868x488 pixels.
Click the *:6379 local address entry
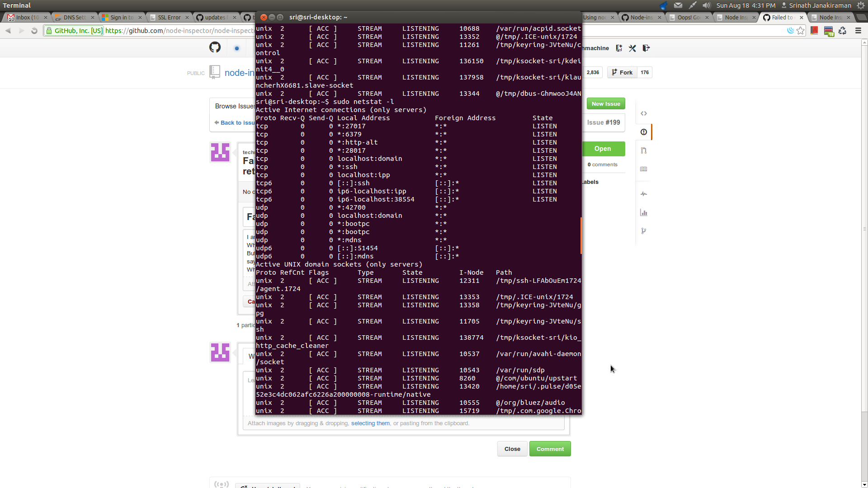click(x=349, y=134)
